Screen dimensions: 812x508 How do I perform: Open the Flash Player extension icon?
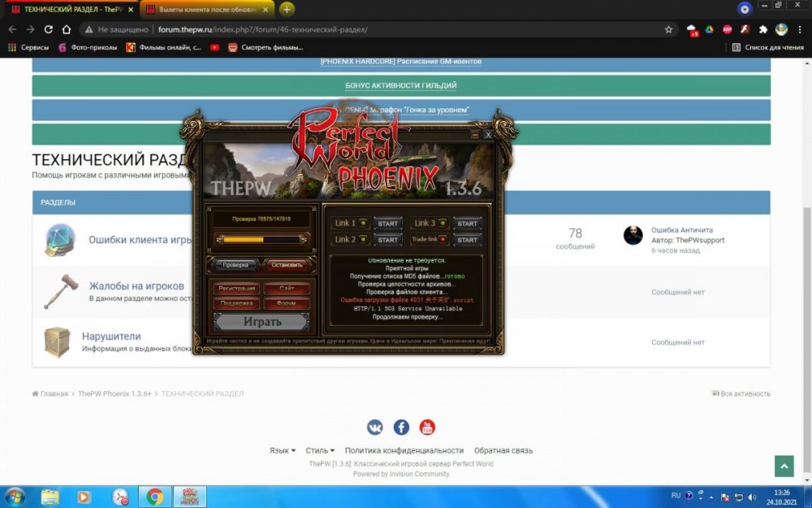pyautogui.click(x=745, y=29)
